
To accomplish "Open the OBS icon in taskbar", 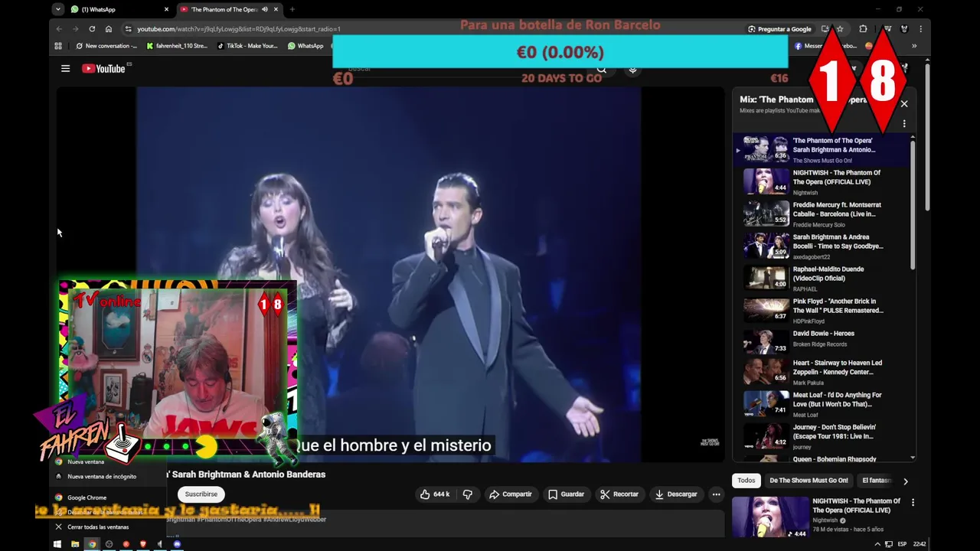I will (109, 544).
